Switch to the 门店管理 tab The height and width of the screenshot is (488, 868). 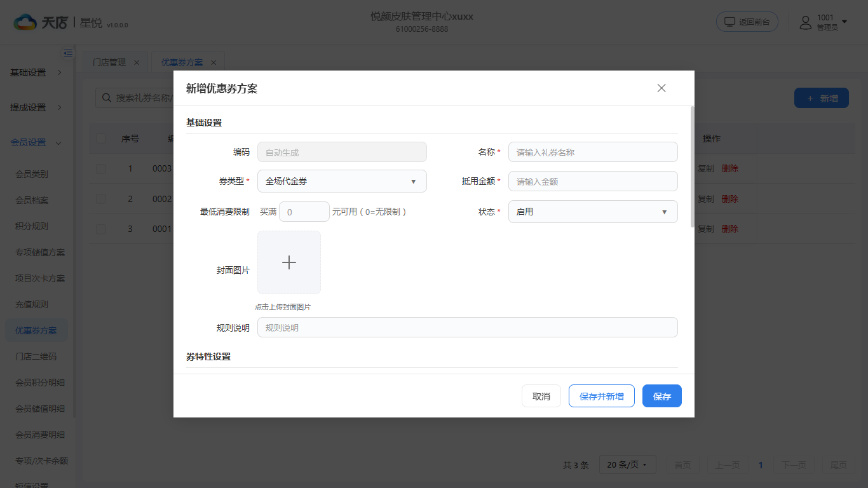pos(109,62)
